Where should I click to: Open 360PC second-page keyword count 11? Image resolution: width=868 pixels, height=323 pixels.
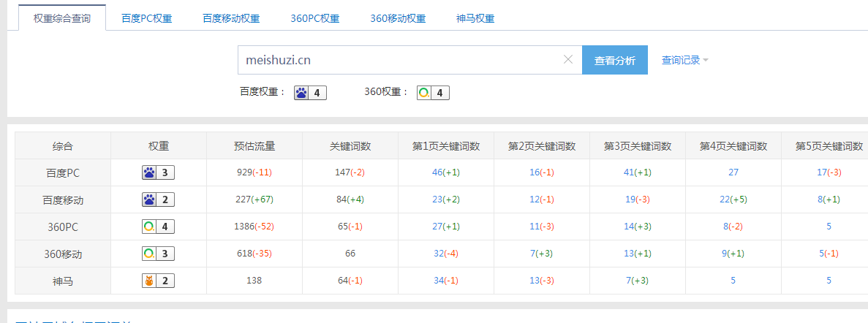(534, 227)
